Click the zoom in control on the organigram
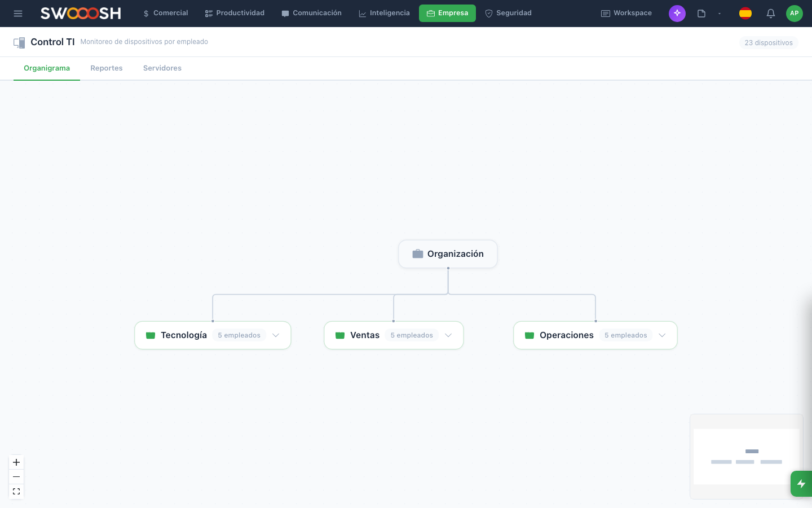The width and height of the screenshot is (812, 508). (x=16, y=462)
